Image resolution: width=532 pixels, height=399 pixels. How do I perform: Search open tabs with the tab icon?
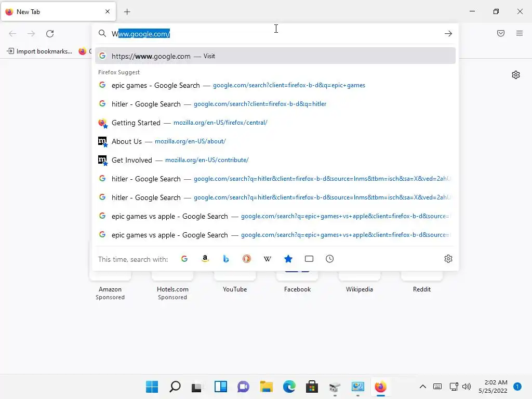(x=309, y=259)
